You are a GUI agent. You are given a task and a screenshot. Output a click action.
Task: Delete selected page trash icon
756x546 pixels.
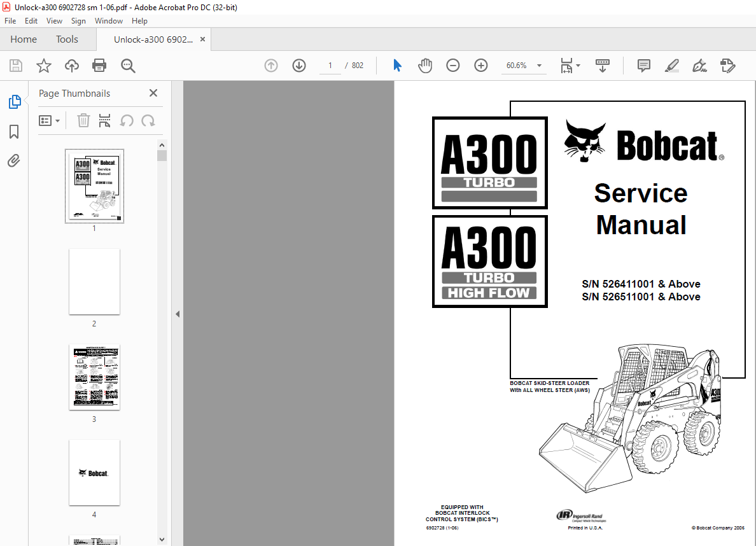click(83, 120)
